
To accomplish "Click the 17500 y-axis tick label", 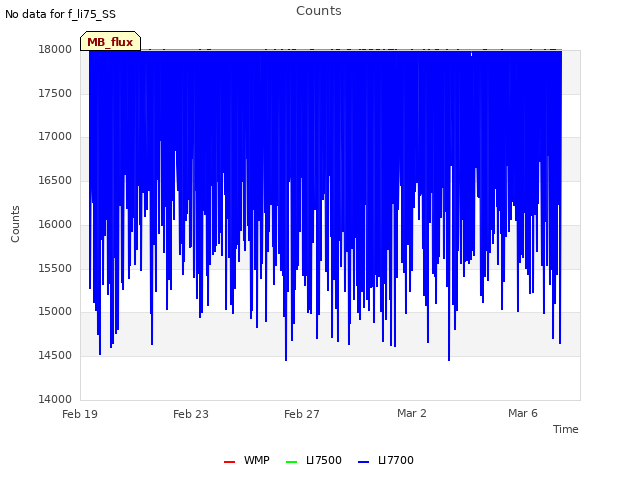I will pyautogui.click(x=55, y=93).
